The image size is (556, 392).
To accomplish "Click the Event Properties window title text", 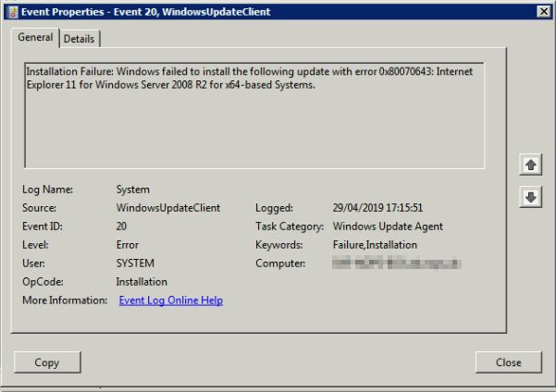I will pyautogui.click(x=146, y=12).
